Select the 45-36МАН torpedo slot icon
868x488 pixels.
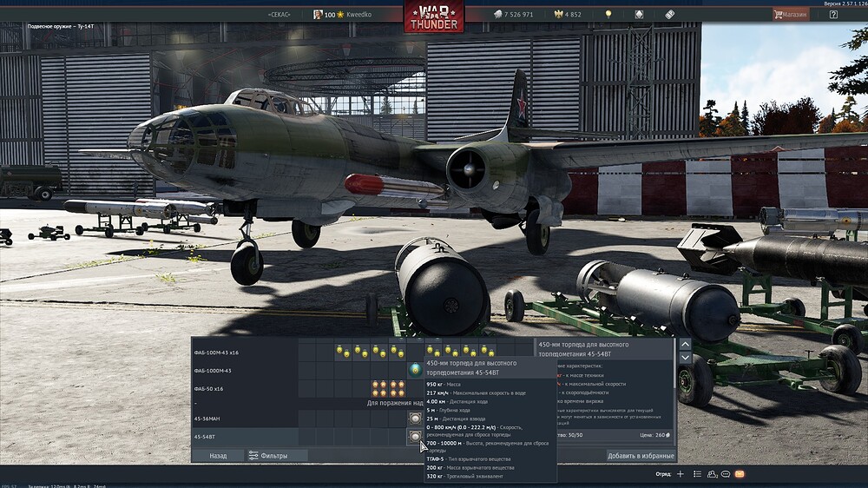415,419
